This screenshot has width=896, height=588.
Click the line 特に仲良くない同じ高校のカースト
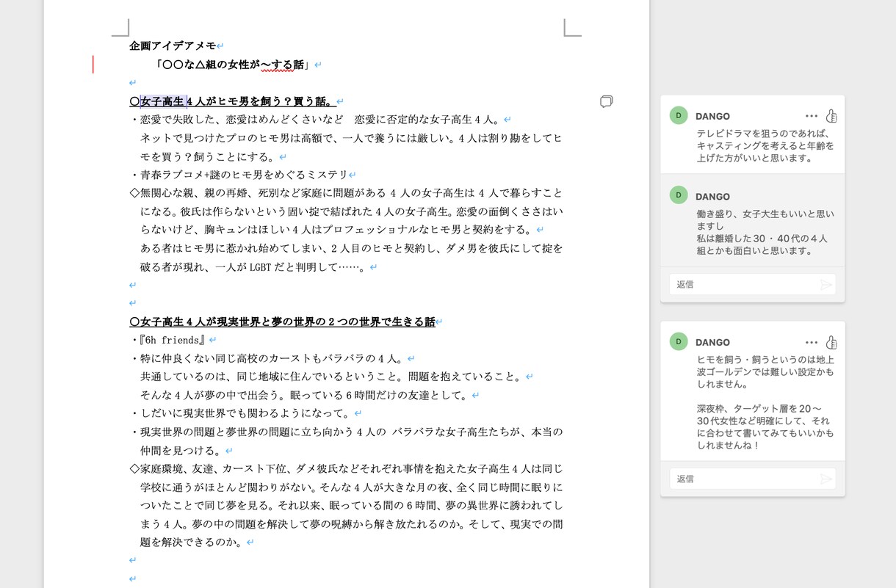(x=272, y=358)
